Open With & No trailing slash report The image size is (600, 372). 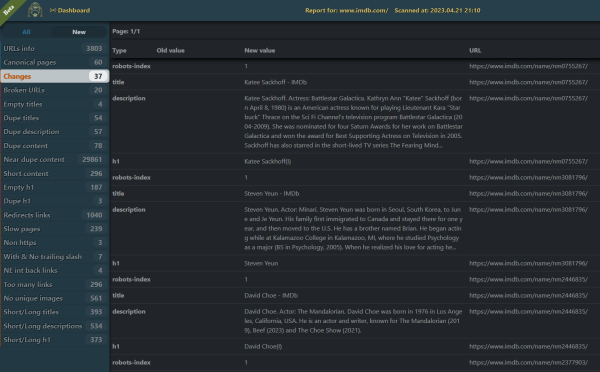click(54, 256)
